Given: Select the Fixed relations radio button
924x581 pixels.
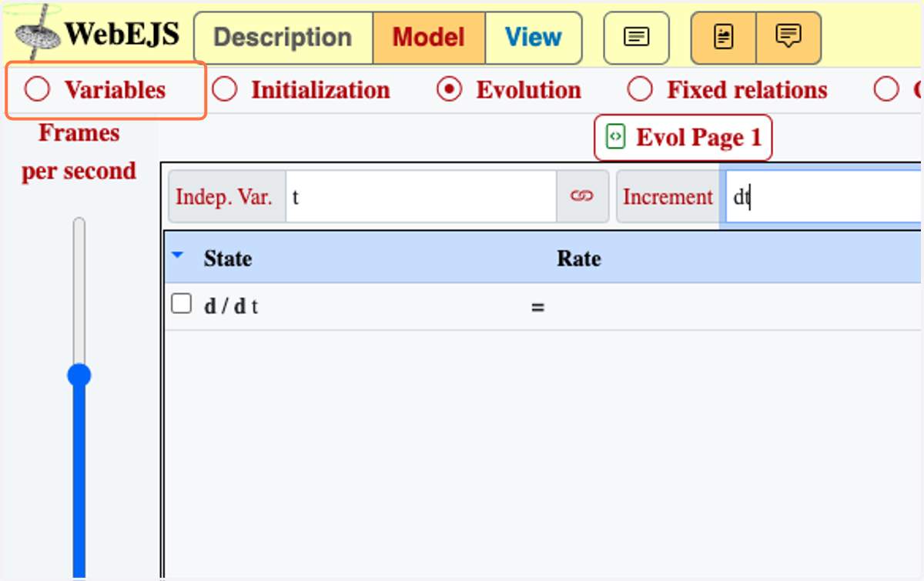Looking at the screenshot, I should coord(640,90).
